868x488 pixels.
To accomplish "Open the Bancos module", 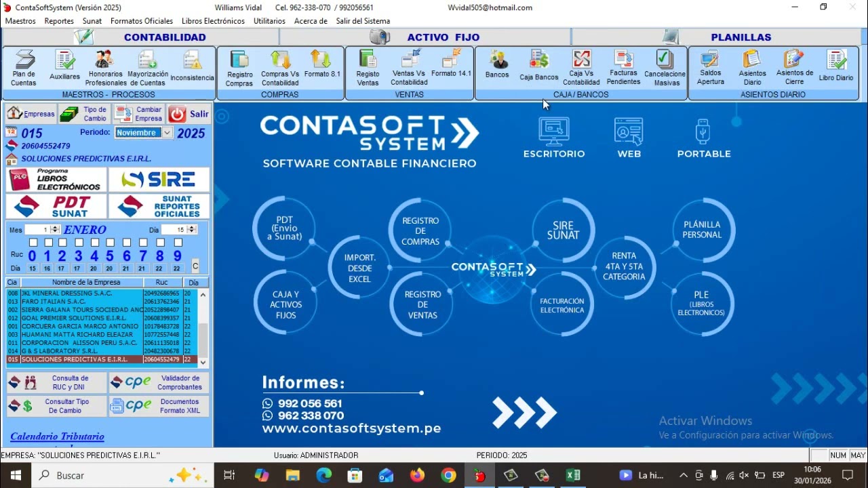I will pos(497,65).
